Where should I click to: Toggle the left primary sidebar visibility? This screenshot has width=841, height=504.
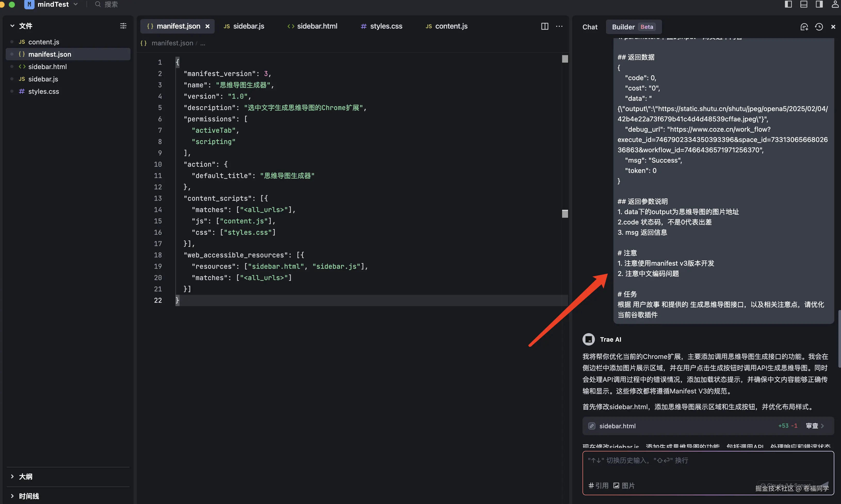788,4
